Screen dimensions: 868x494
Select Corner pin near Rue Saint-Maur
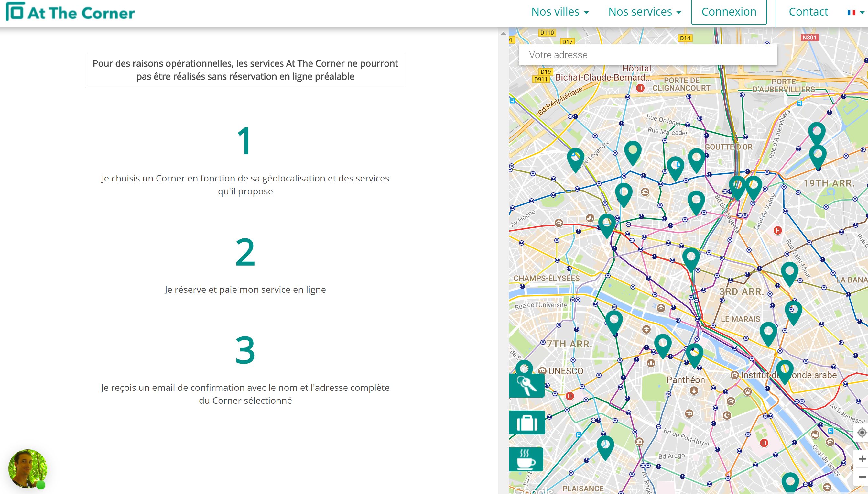click(x=789, y=274)
